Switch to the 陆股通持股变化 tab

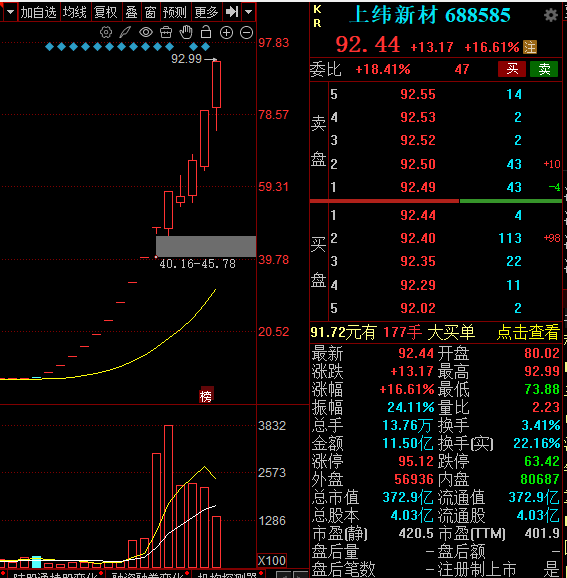pos(54,574)
